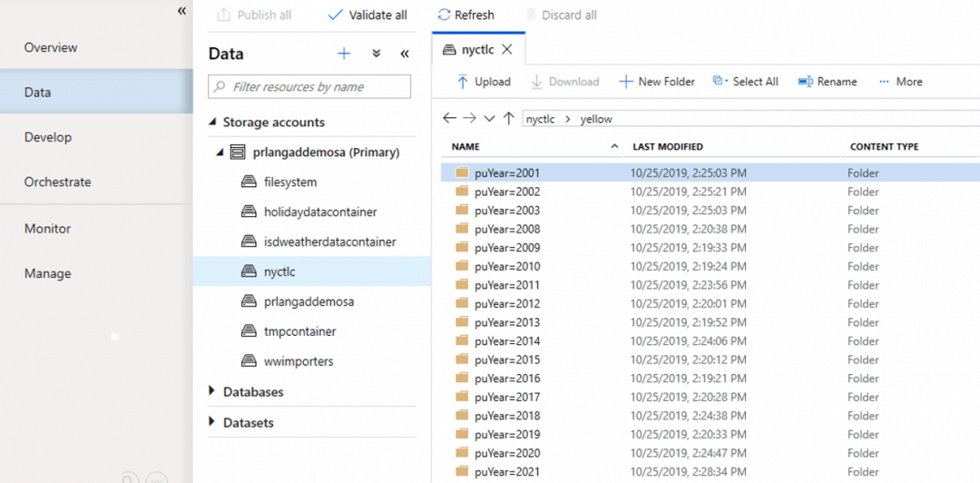Click the Refresh icon in top toolbar

[x=444, y=15]
